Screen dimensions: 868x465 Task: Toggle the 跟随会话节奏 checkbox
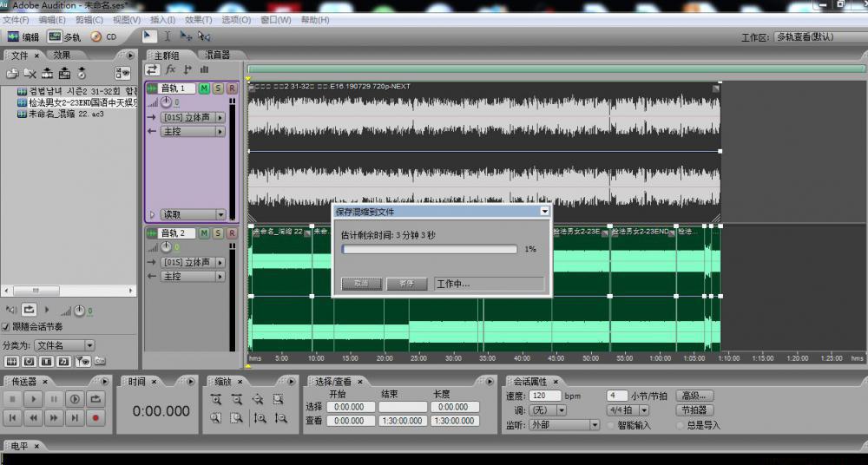(x=5, y=326)
